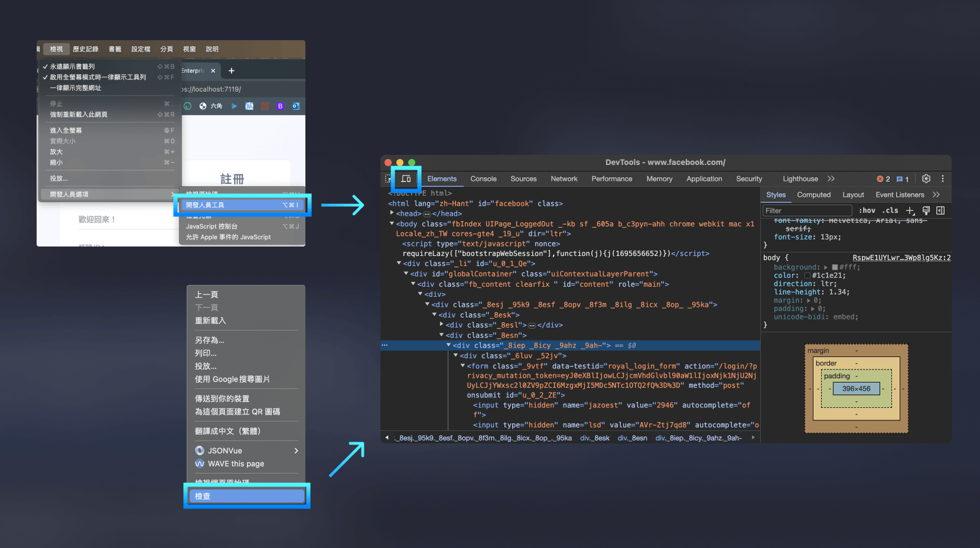Screen dimensions: 980x548
Task: Click the 396×456 content box
Action: pos(857,389)
